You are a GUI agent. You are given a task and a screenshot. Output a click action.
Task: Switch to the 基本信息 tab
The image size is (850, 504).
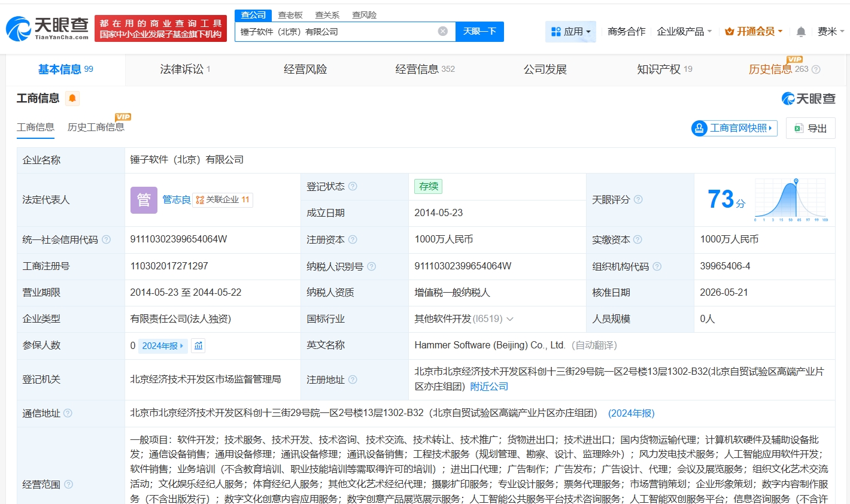coord(66,69)
